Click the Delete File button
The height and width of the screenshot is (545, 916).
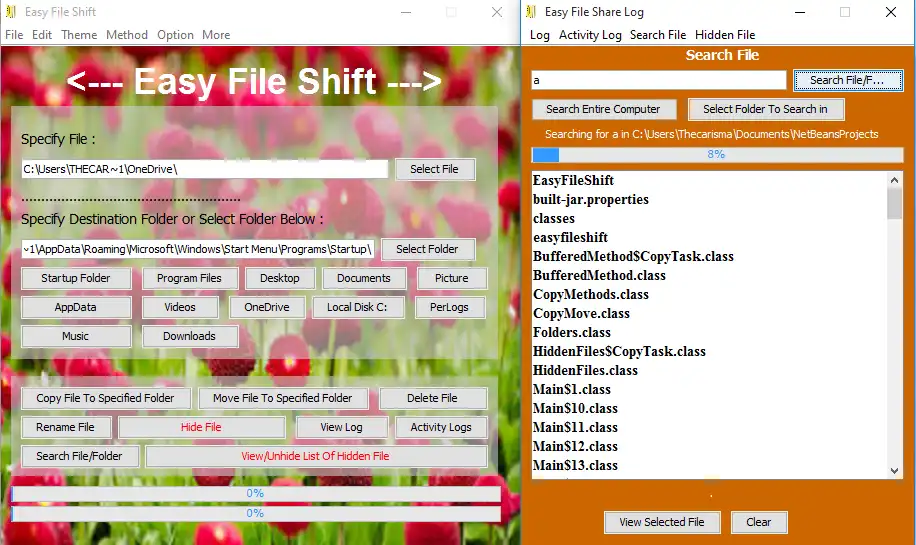432,398
